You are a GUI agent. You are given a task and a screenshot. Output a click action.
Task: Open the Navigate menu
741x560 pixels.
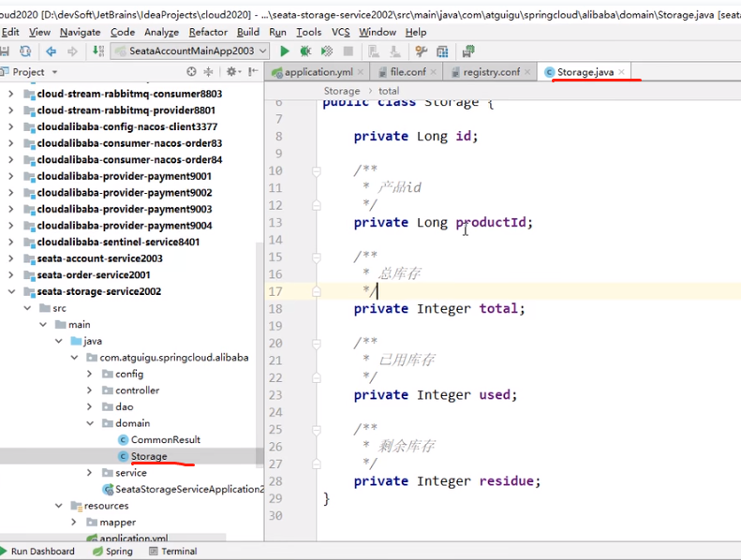tap(80, 32)
